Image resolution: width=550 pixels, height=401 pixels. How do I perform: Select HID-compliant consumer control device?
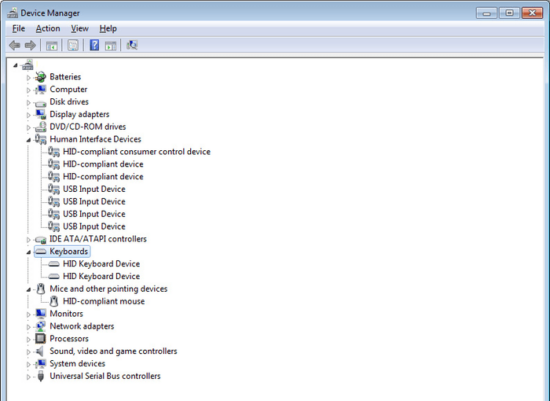(x=136, y=152)
